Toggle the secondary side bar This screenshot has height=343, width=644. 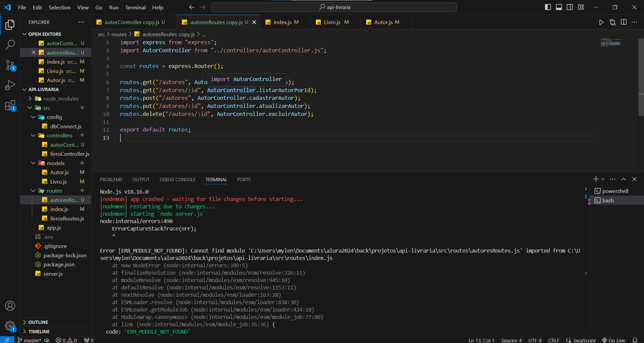coord(570,7)
